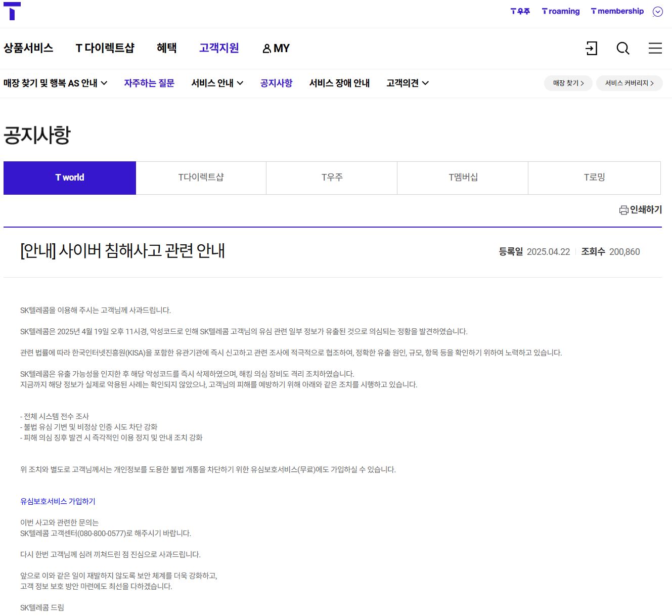672x616 pixels.
Task: Click the line mentioning 고객센터(080-800-0577)
Action: [106, 533]
